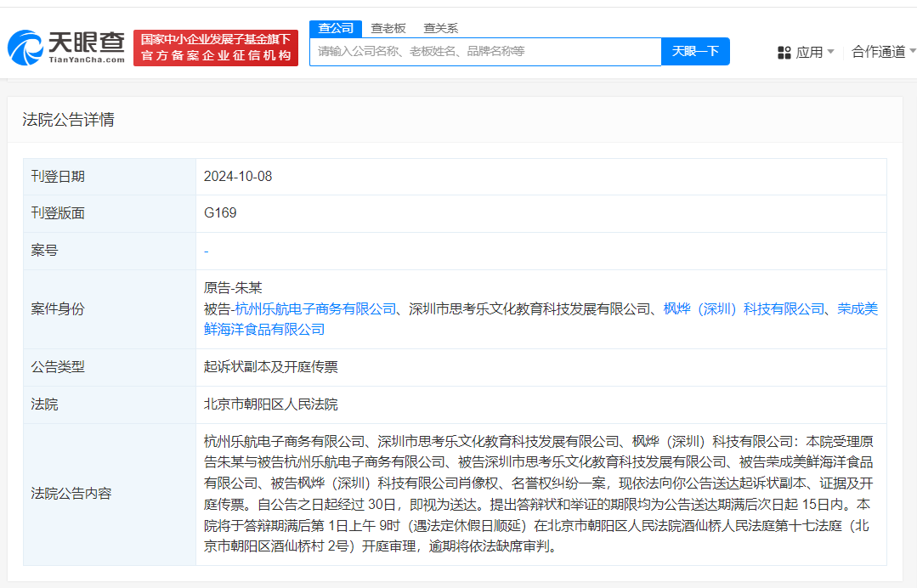
Task: Click the 公告类型 row label
Action: coord(58,367)
